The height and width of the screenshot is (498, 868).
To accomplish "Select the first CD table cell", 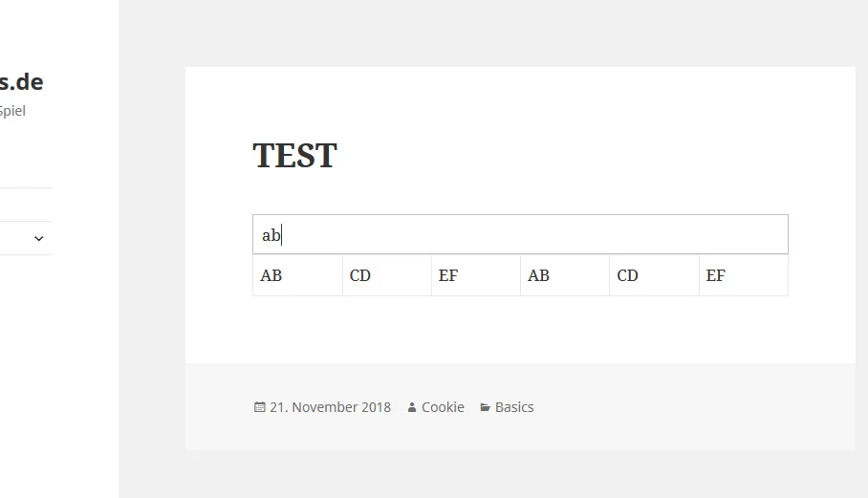I will tap(387, 275).
